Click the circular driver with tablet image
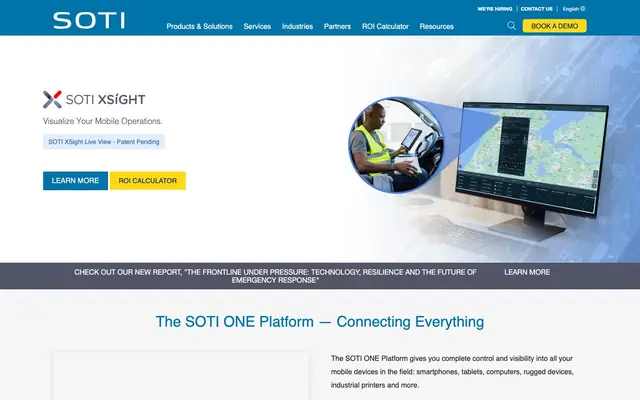 [x=396, y=145]
